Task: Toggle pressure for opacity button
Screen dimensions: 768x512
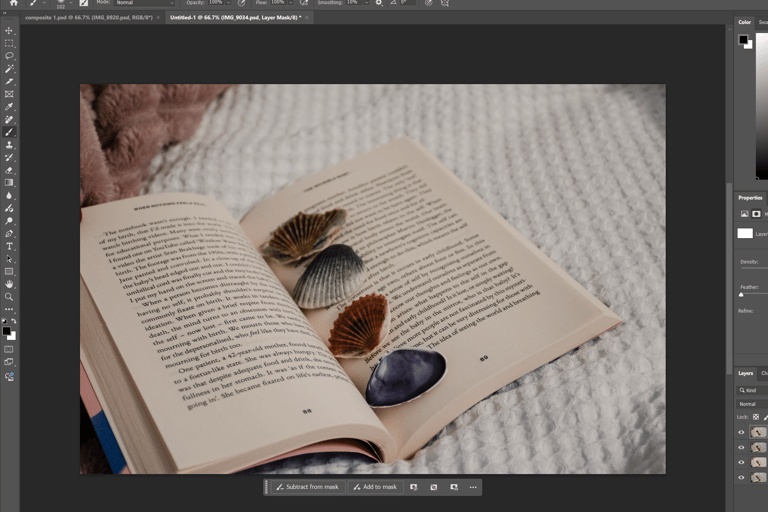Action: [241, 3]
